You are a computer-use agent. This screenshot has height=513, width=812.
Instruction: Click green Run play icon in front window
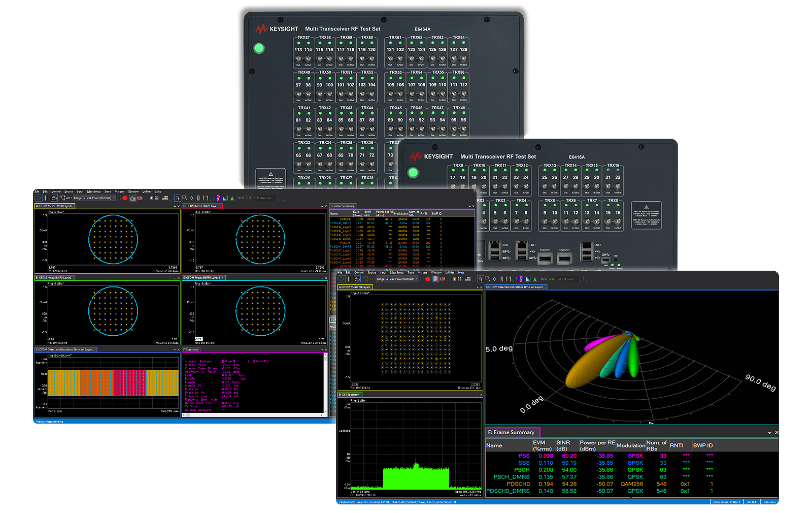coord(342,279)
